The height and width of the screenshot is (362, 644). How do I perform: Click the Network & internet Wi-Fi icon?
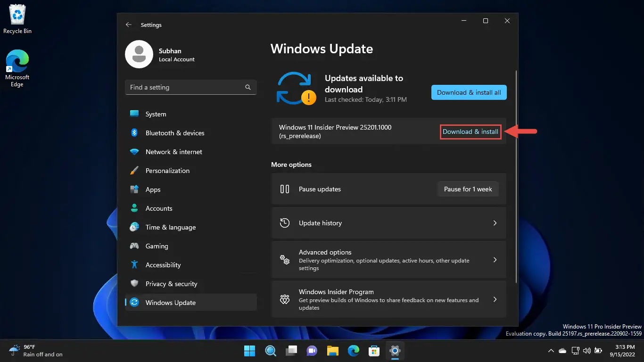coord(134,152)
